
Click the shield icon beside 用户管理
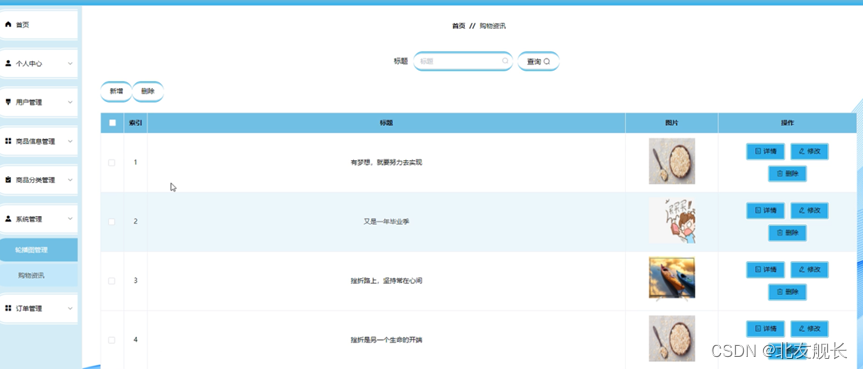tap(8, 102)
